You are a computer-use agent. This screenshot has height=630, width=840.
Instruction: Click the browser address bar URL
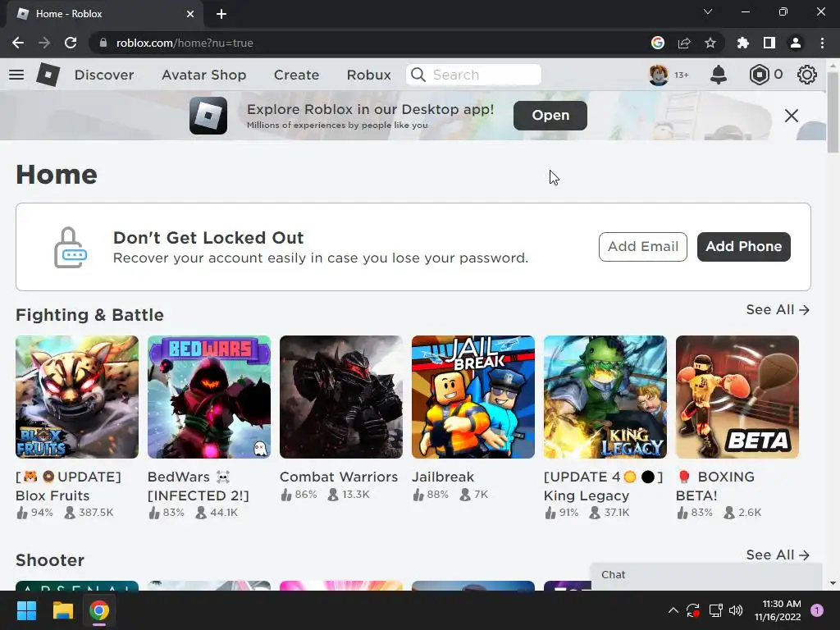[185, 43]
